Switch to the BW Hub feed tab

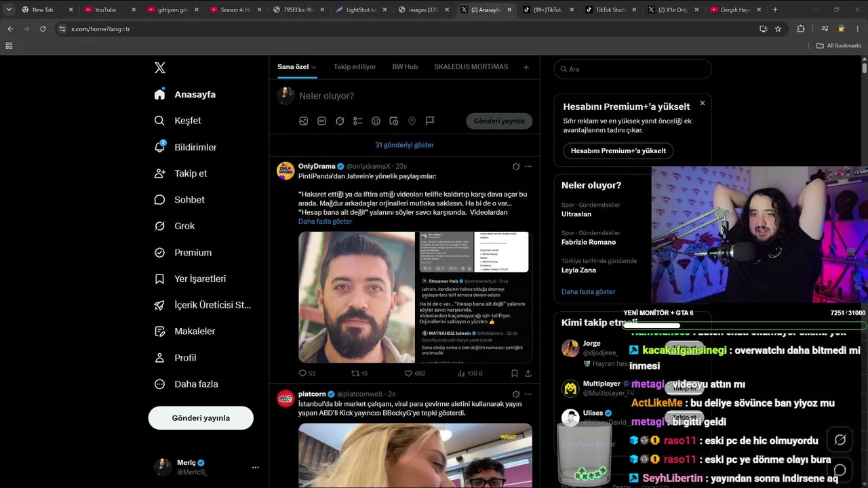point(405,67)
